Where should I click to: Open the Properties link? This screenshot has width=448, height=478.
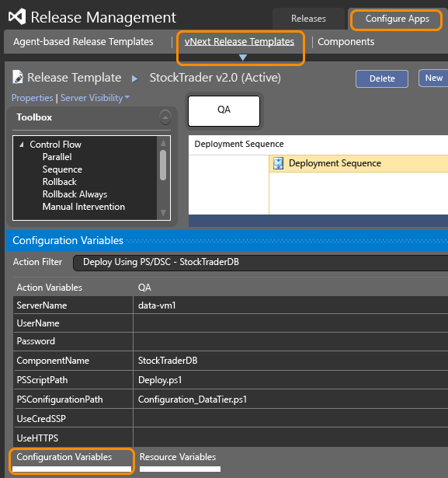(x=33, y=98)
